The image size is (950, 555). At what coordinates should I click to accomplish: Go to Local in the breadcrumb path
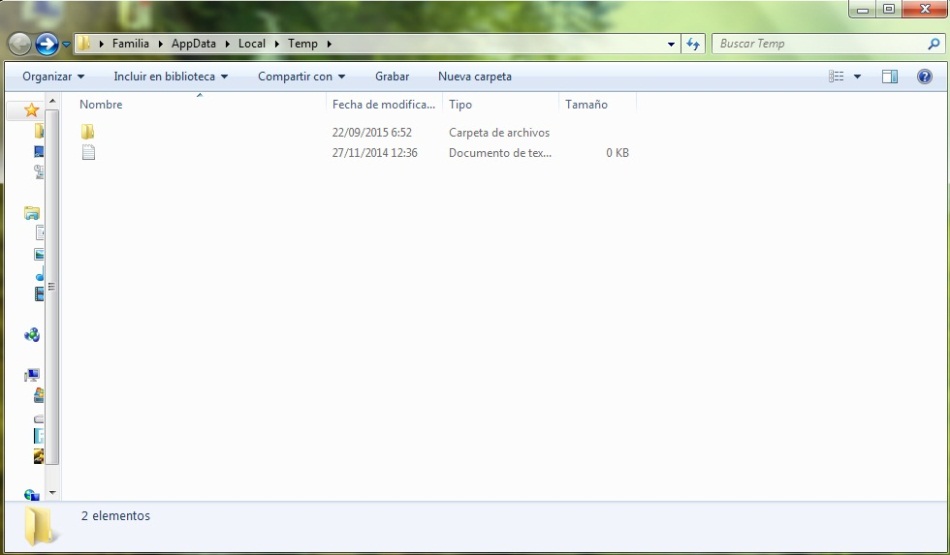[x=251, y=44]
